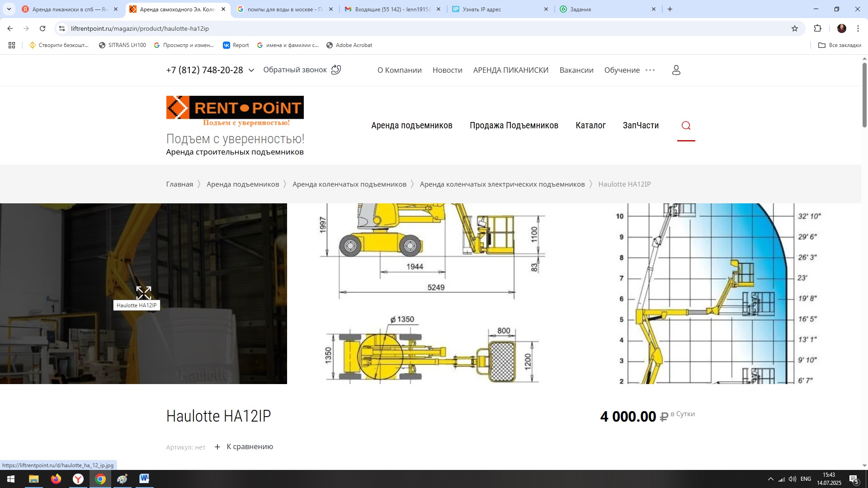Open the Chrome profile avatar
The width and height of the screenshot is (868, 488).
click(841, 28)
